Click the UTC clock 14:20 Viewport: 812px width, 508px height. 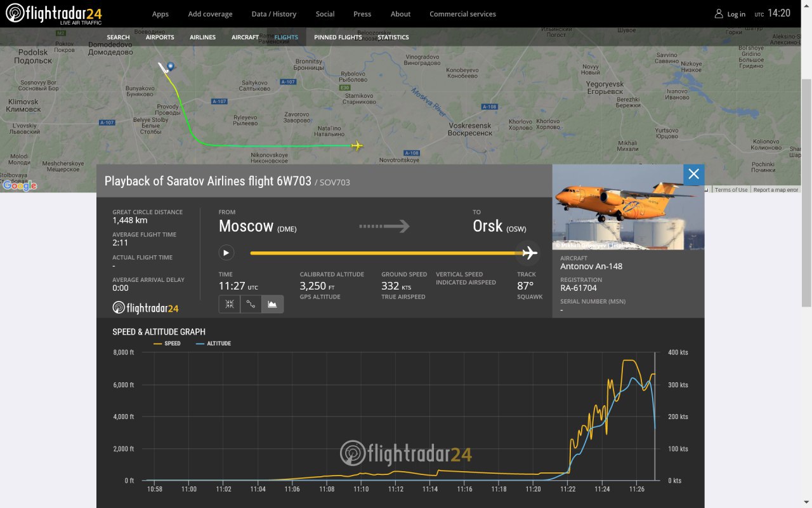click(779, 13)
